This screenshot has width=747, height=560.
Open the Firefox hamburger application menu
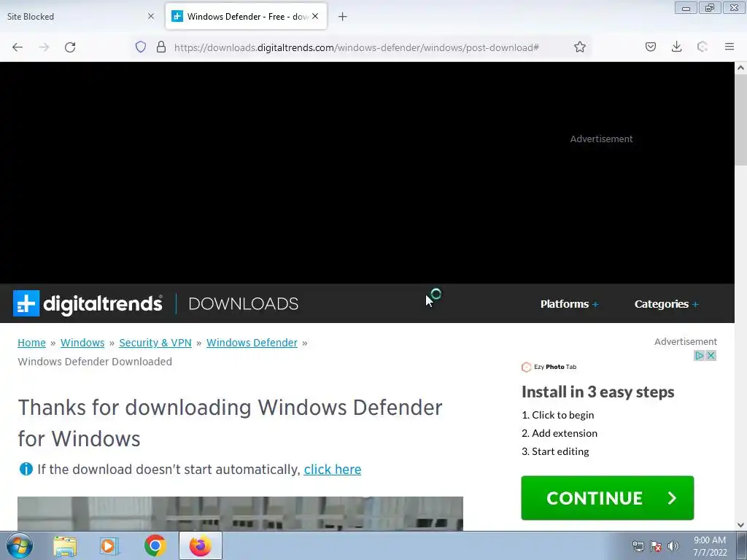pyautogui.click(x=729, y=47)
